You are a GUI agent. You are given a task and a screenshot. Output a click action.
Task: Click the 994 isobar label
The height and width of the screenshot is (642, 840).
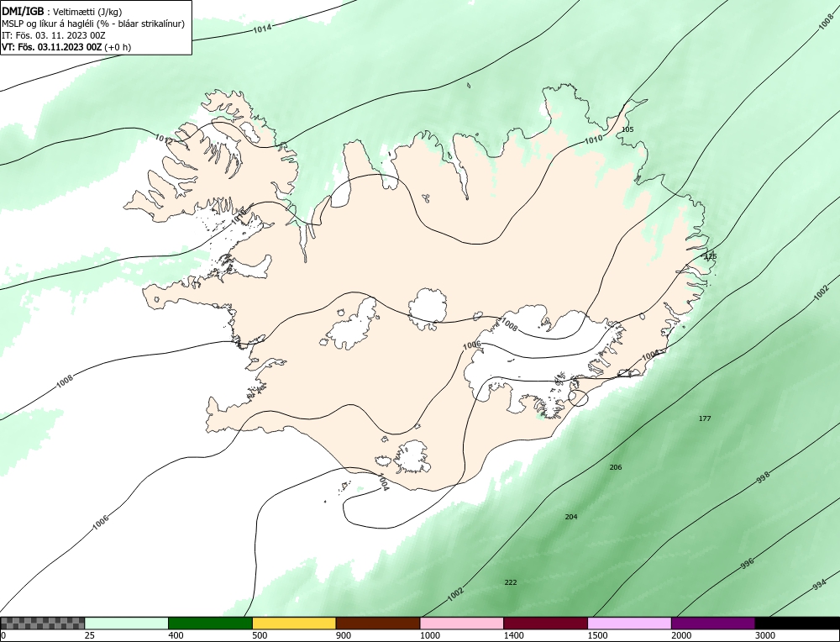819,586
